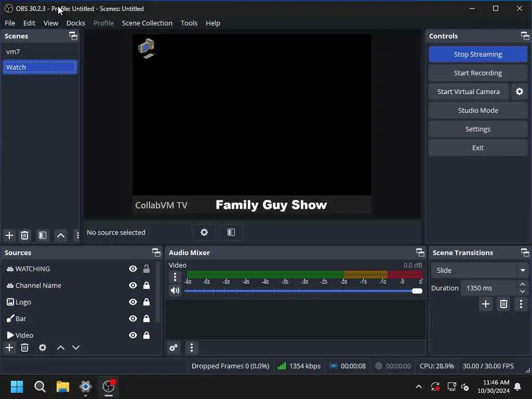Enable Studio Mode
The width and height of the screenshot is (532, 399).
478,110
